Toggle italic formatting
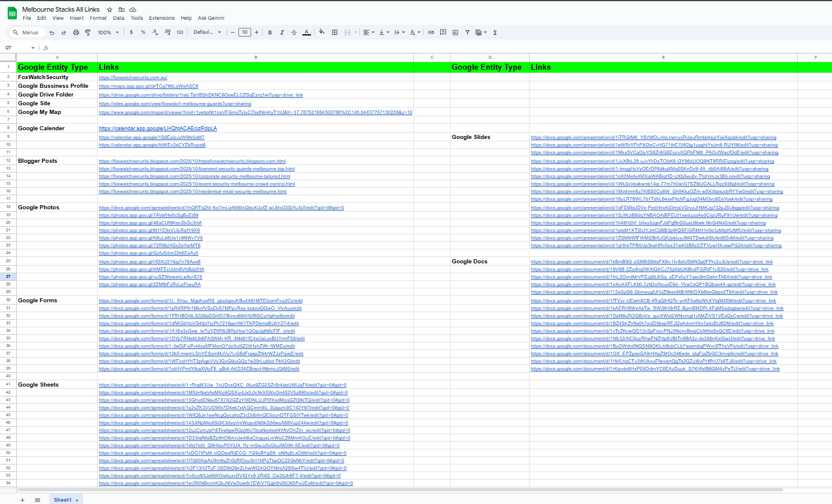The height and width of the screenshot is (504, 832). (x=282, y=33)
